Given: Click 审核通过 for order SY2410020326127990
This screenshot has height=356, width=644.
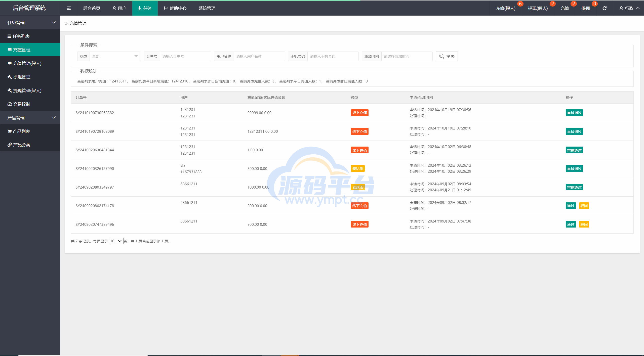Looking at the screenshot, I should (x=574, y=168).
